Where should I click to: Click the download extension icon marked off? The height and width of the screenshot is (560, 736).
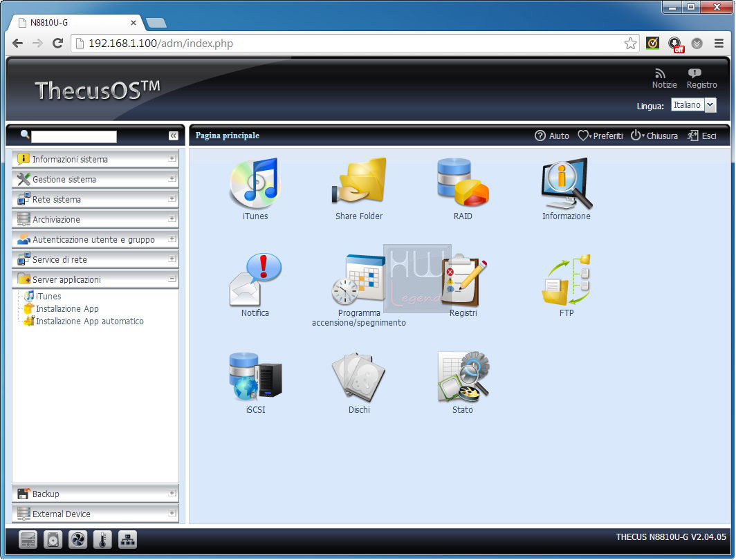(x=676, y=44)
